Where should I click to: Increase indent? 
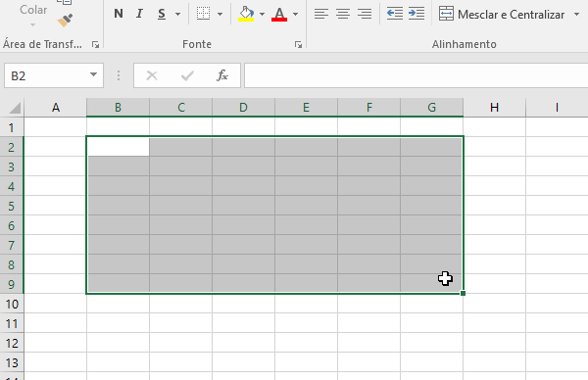(x=416, y=14)
